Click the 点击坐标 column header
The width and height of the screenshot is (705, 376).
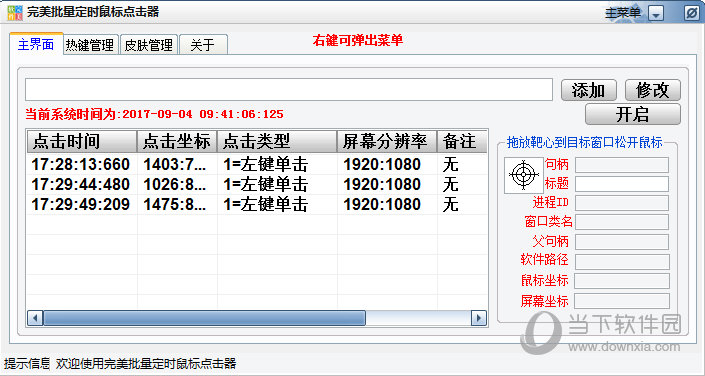[x=177, y=142]
